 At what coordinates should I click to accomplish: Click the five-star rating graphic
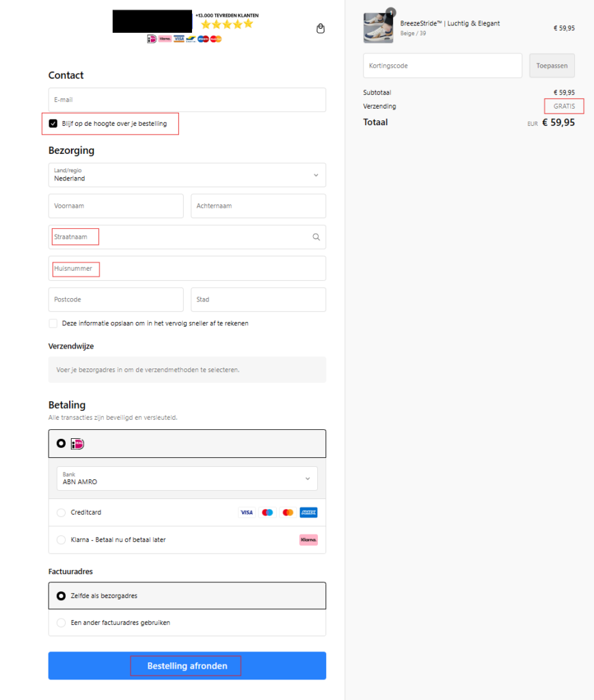click(x=227, y=24)
